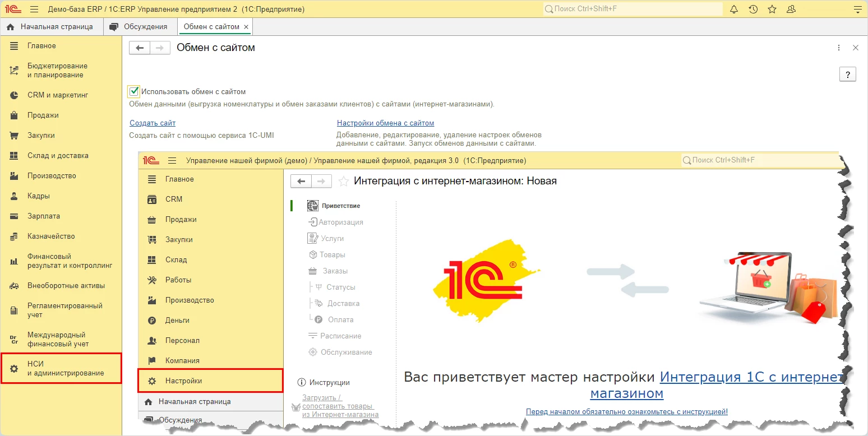Select the Авторизация wizard step

pos(336,222)
